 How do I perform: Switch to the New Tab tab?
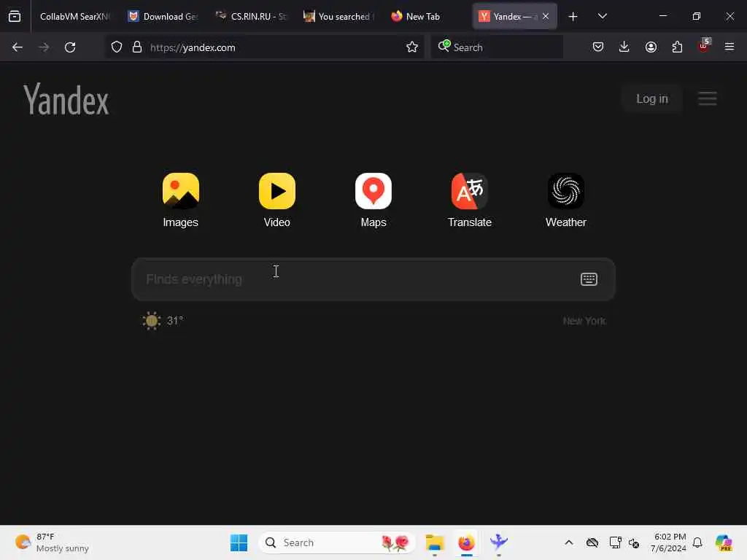pyautogui.click(x=426, y=16)
